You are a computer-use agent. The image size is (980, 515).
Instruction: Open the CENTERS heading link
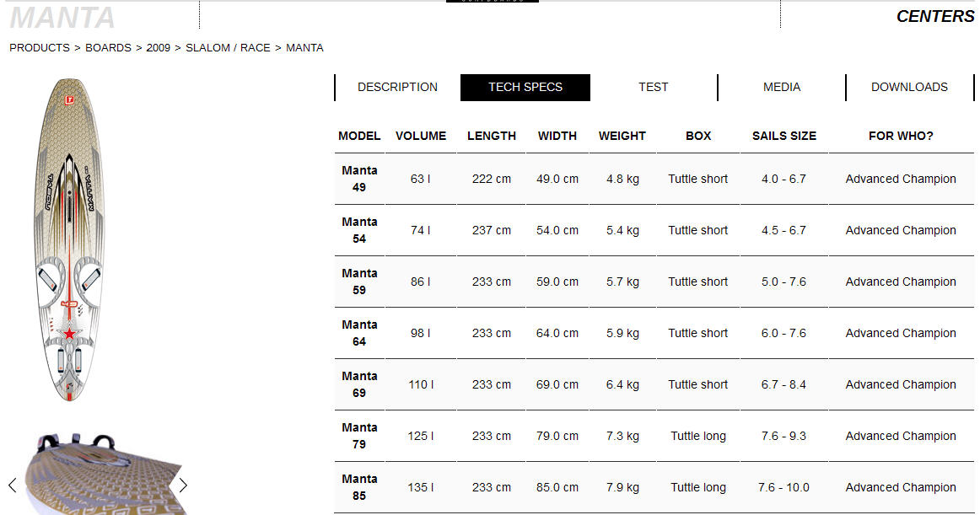click(x=935, y=16)
